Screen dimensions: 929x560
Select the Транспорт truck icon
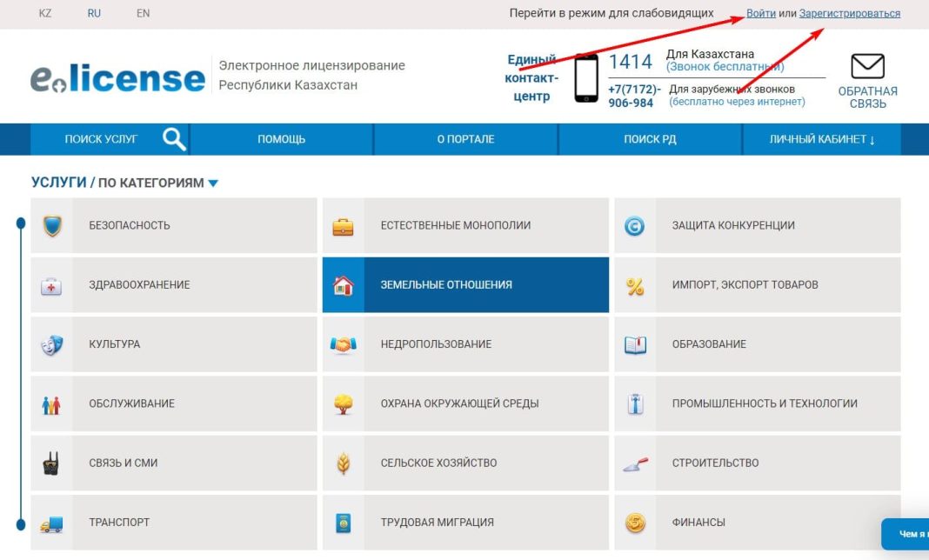52,522
